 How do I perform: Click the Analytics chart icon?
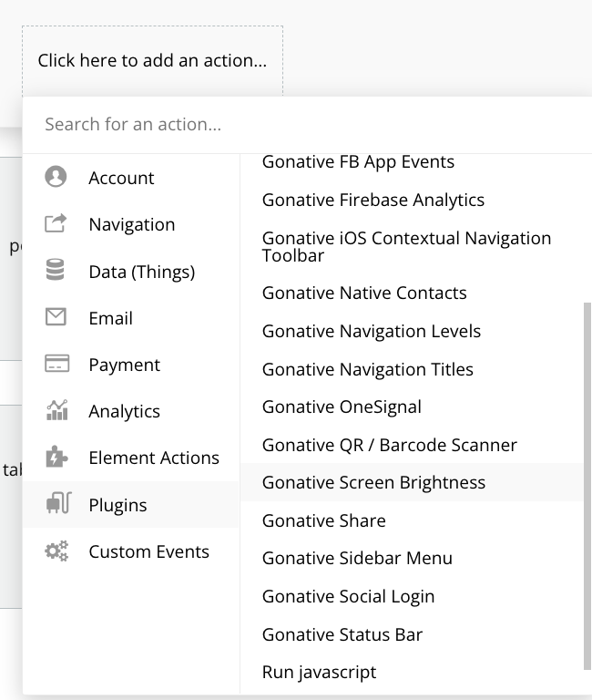57,410
